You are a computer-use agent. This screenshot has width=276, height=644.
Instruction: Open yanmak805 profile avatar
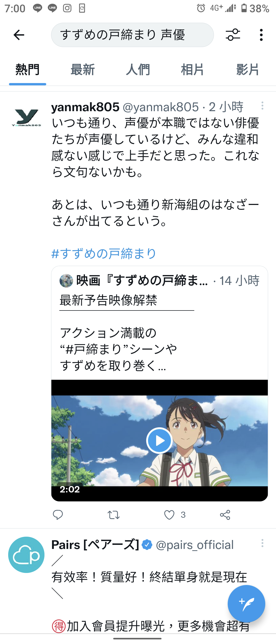(26, 118)
